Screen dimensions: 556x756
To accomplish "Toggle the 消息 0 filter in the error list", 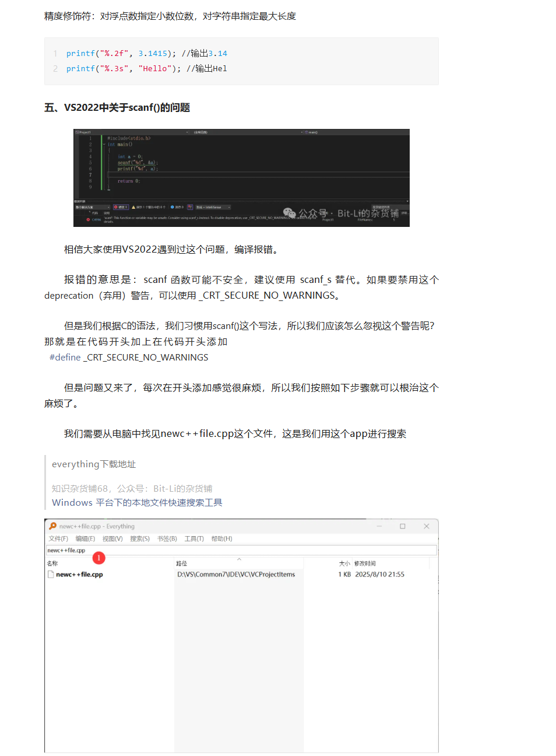I will point(178,206).
